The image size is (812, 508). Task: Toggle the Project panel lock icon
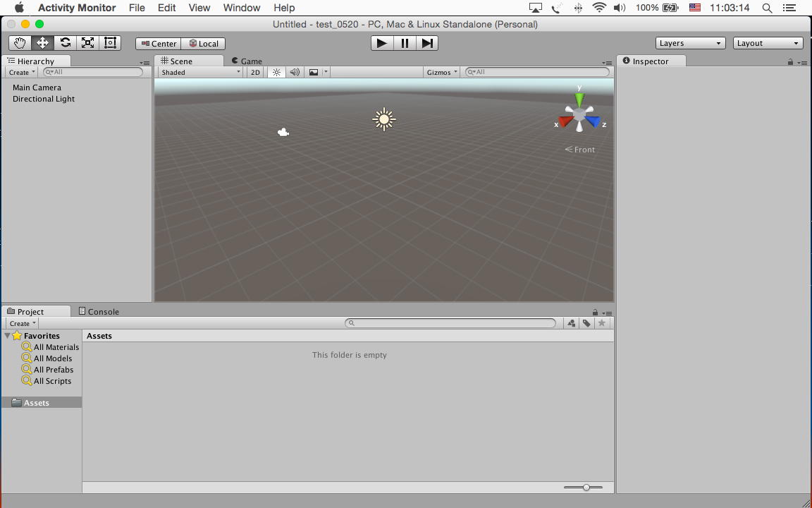(595, 312)
